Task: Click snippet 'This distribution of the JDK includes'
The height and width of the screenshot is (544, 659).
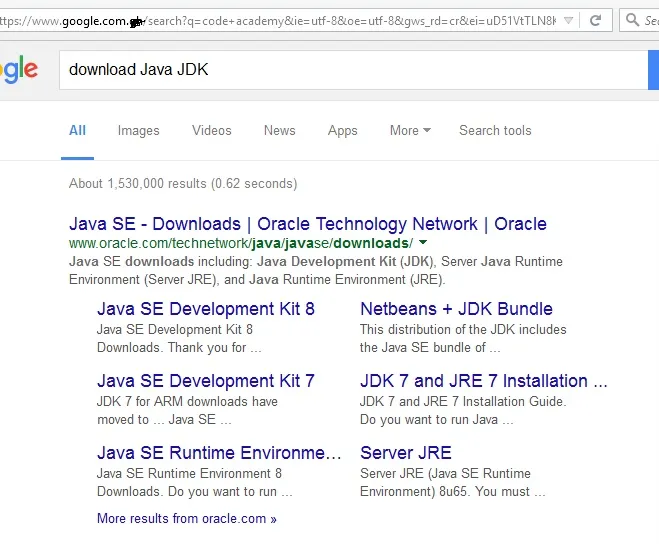Action: (463, 330)
